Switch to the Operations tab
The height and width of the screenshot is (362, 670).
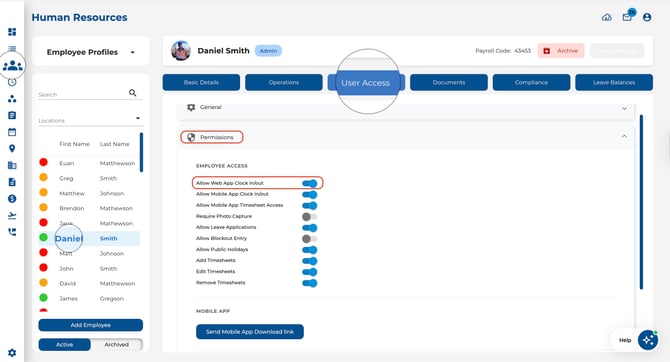pyautogui.click(x=284, y=82)
